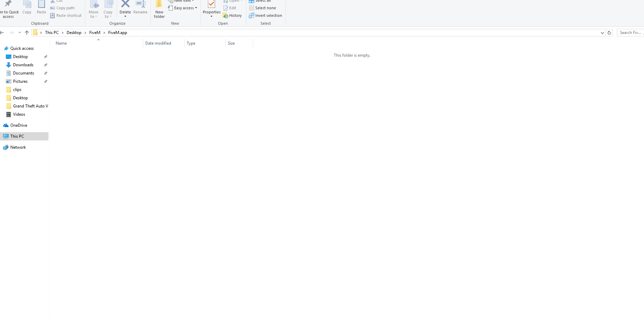
Task: Click This PC in the address breadcrumb
Action: pos(52,33)
